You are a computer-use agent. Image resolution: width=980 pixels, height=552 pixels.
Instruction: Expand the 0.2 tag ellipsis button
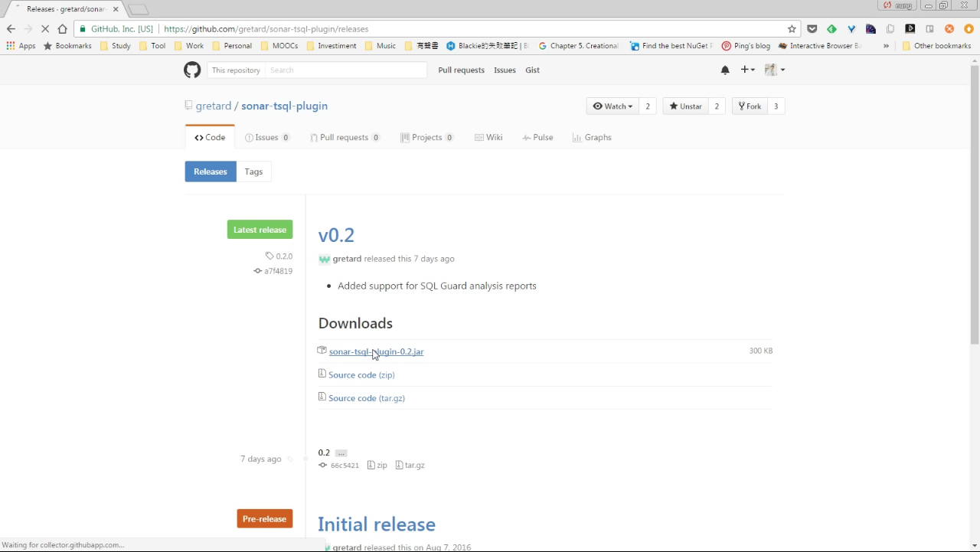341,453
